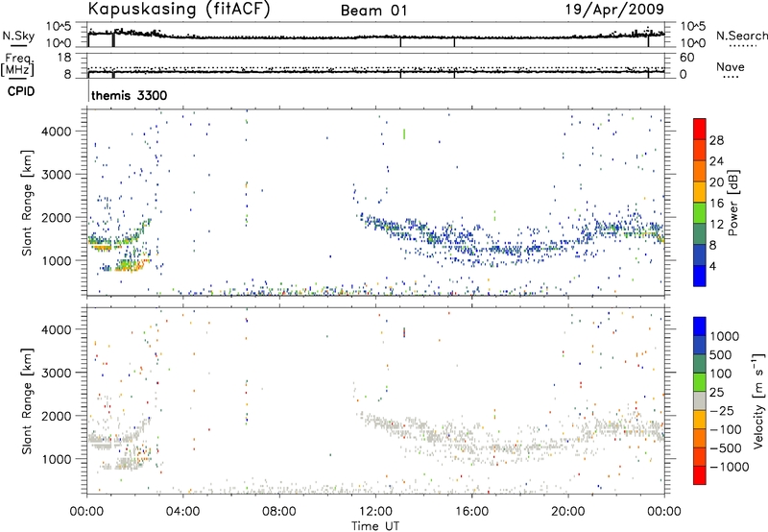Click the "18" frequency tick label
Image resolution: width=768 pixels, height=532 pixels.
(x=64, y=58)
